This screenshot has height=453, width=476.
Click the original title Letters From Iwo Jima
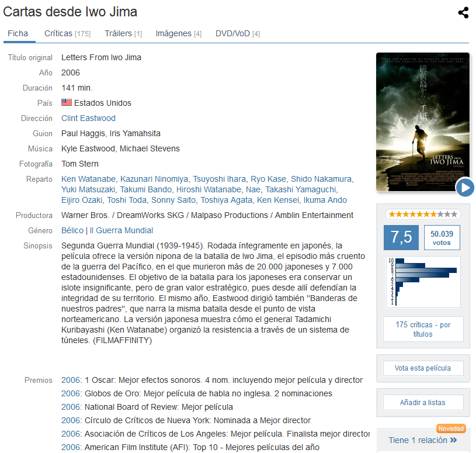(101, 57)
